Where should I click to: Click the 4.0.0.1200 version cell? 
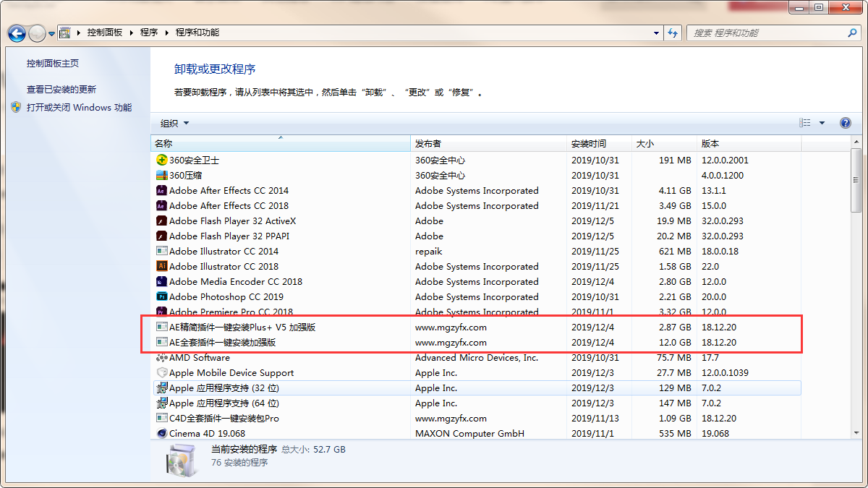pos(723,175)
